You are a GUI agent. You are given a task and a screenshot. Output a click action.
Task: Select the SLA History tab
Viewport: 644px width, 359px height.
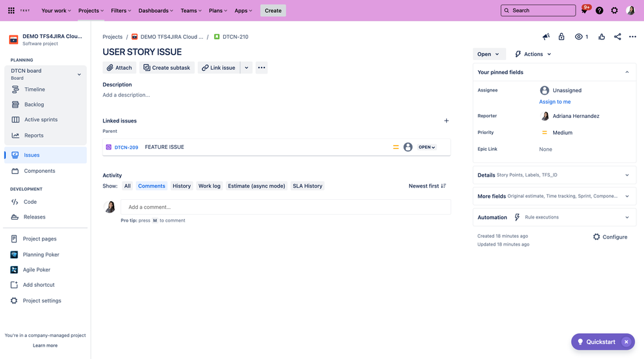click(307, 186)
